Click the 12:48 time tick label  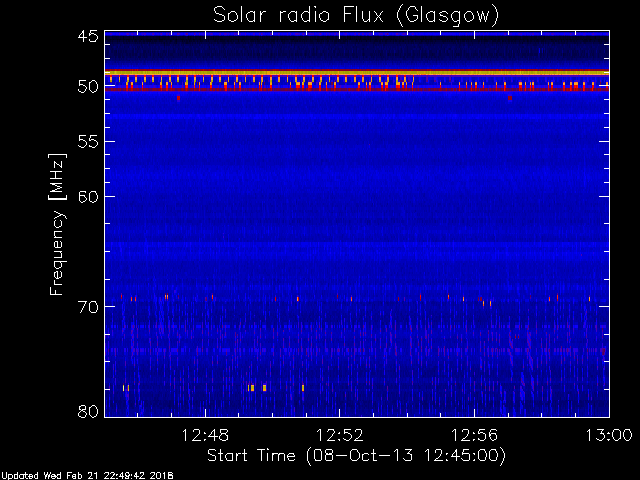[x=205, y=435]
